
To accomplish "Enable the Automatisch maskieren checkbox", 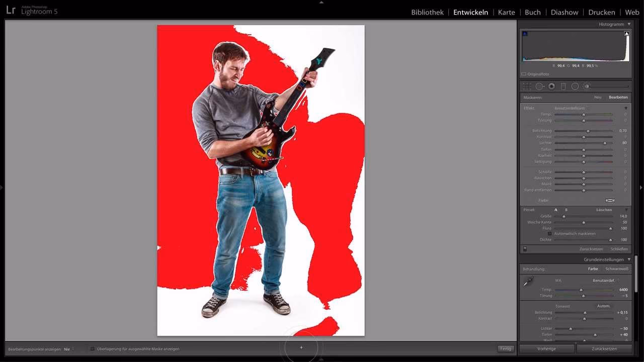I will pyautogui.click(x=550, y=234).
